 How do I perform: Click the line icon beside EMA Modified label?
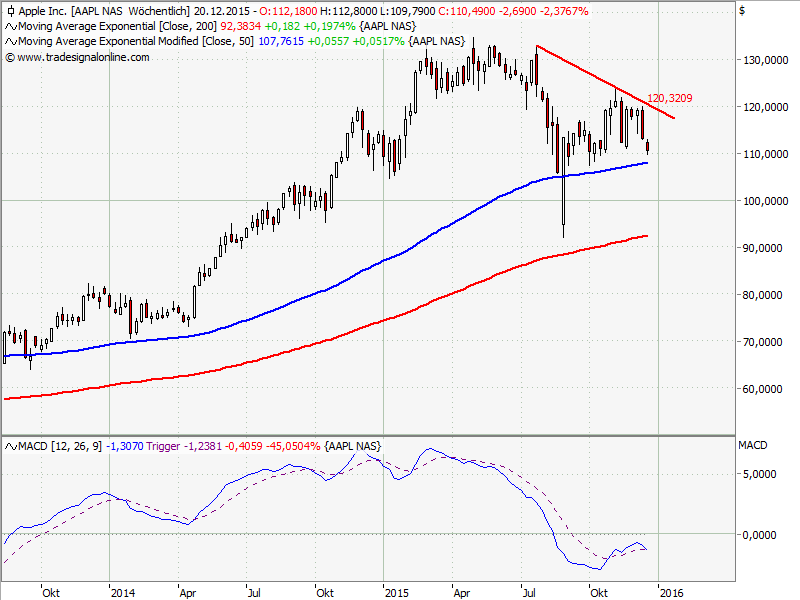pyautogui.click(x=10, y=41)
